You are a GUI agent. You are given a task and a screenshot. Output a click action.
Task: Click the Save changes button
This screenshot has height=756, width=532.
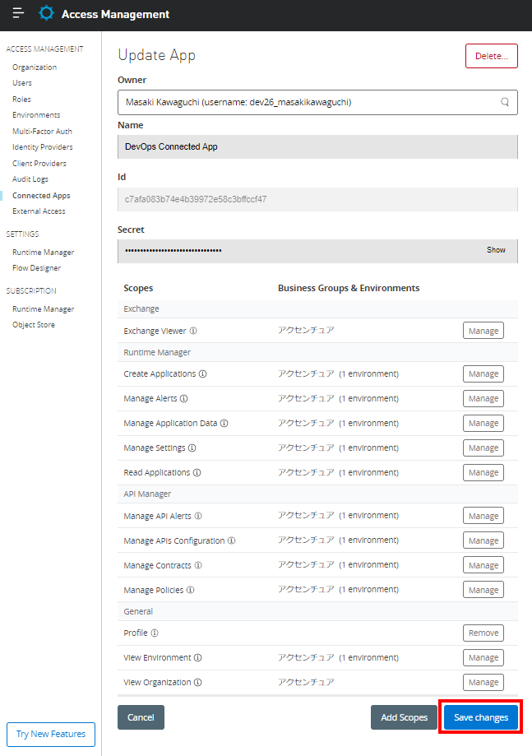click(x=481, y=717)
